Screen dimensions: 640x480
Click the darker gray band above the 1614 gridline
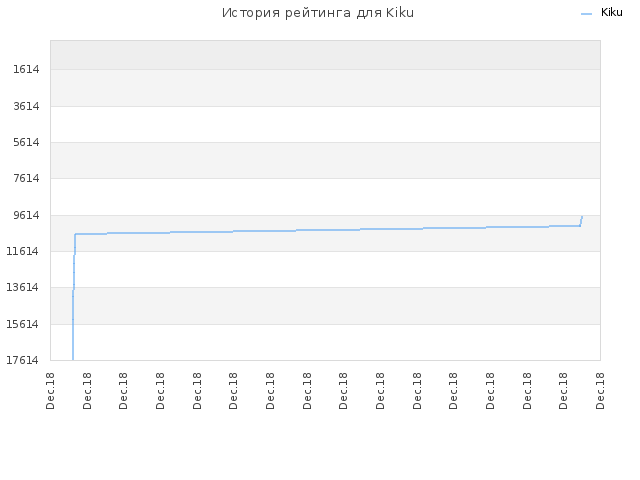tap(325, 55)
